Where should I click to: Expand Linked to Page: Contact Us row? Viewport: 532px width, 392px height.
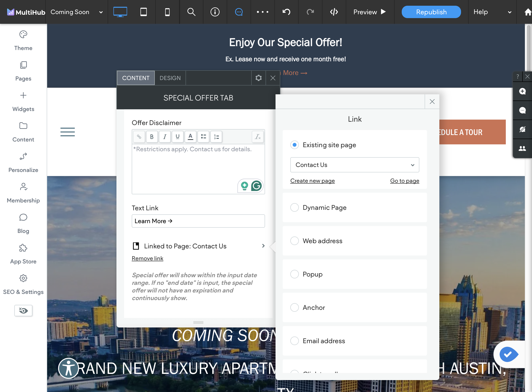pyautogui.click(x=198, y=246)
